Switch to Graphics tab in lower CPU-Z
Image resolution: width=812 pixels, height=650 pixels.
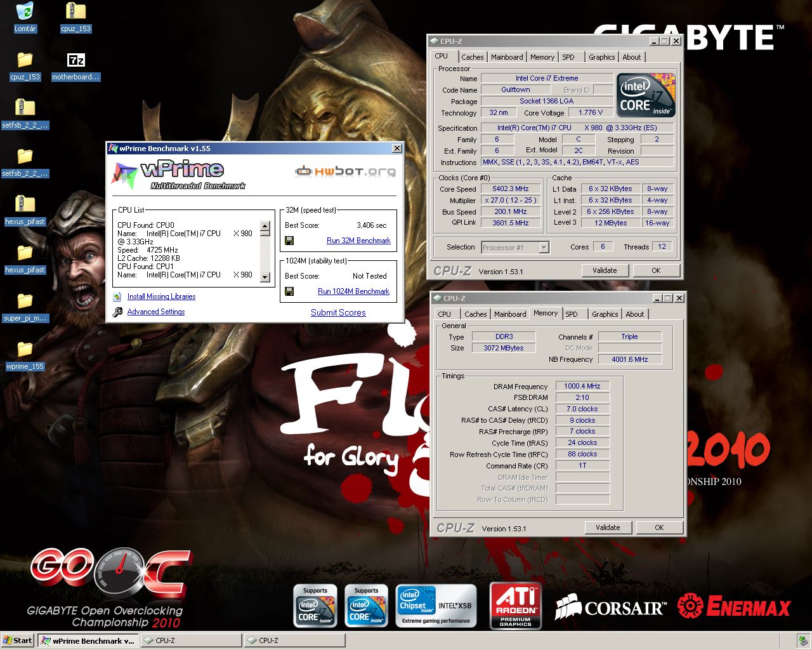605,314
